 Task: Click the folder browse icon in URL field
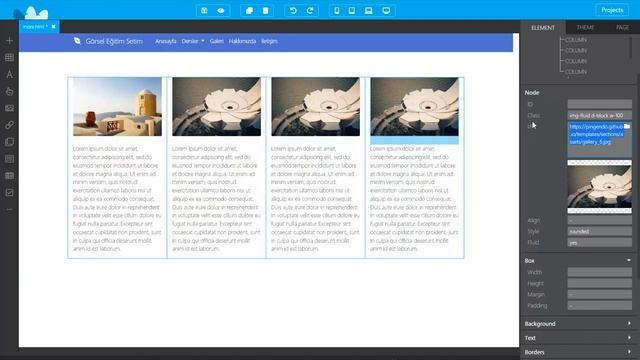pos(627,127)
